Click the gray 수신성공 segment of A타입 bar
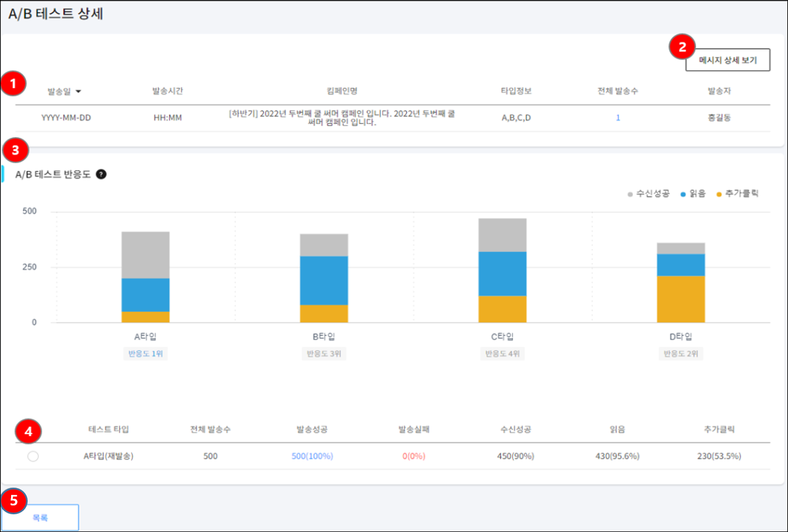Viewport: 788px width, 532px height. (146, 255)
